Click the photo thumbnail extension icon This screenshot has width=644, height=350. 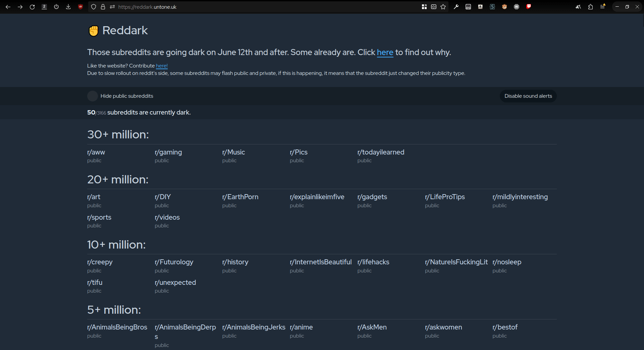tap(480, 7)
